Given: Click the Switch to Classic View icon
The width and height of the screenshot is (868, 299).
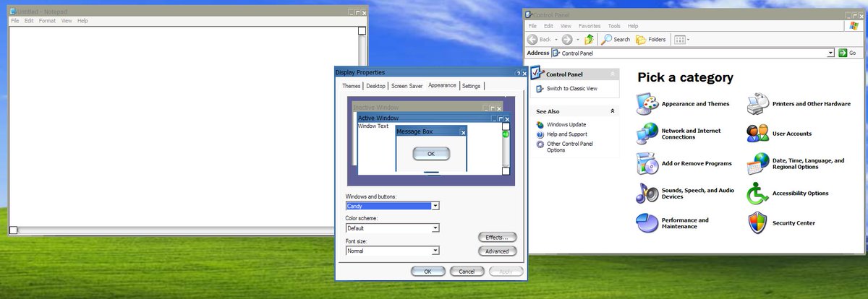Looking at the screenshot, I should (540, 88).
